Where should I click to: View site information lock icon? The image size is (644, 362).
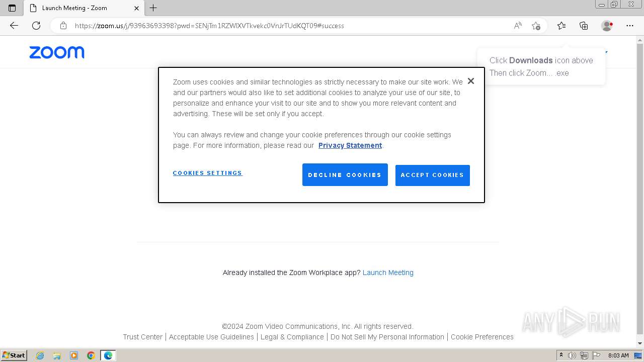click(x=63, y=26)
